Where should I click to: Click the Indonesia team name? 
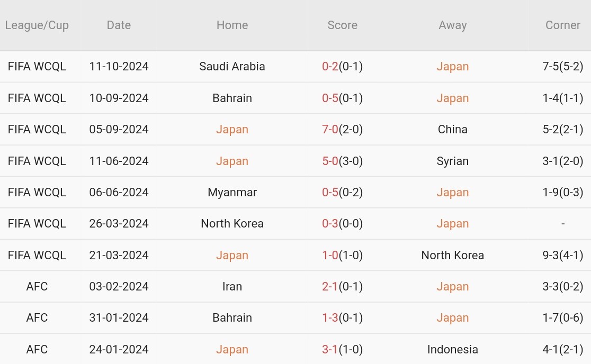(452, 350)
